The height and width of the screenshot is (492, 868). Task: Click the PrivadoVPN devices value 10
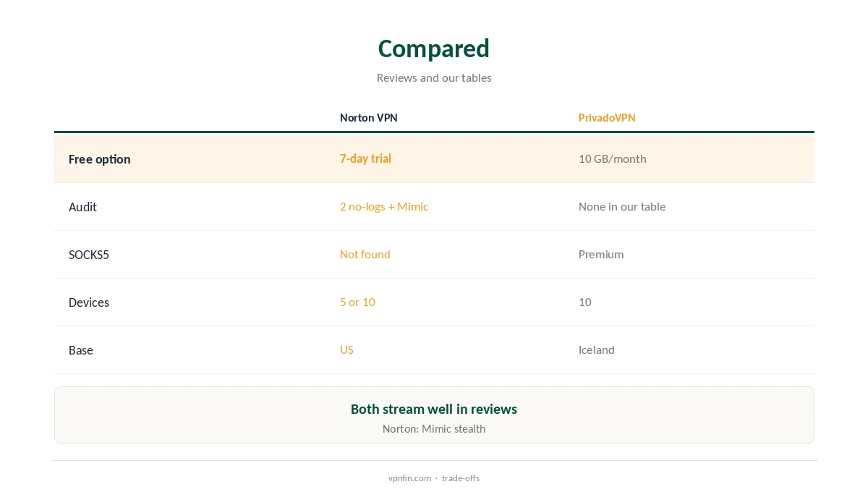(585, 302)
